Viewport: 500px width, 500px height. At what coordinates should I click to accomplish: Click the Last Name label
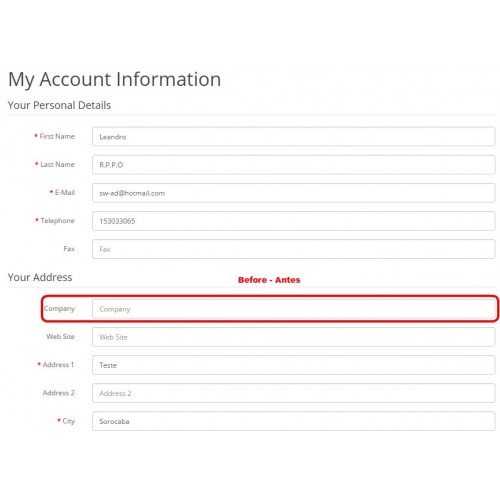coord(57,164)
